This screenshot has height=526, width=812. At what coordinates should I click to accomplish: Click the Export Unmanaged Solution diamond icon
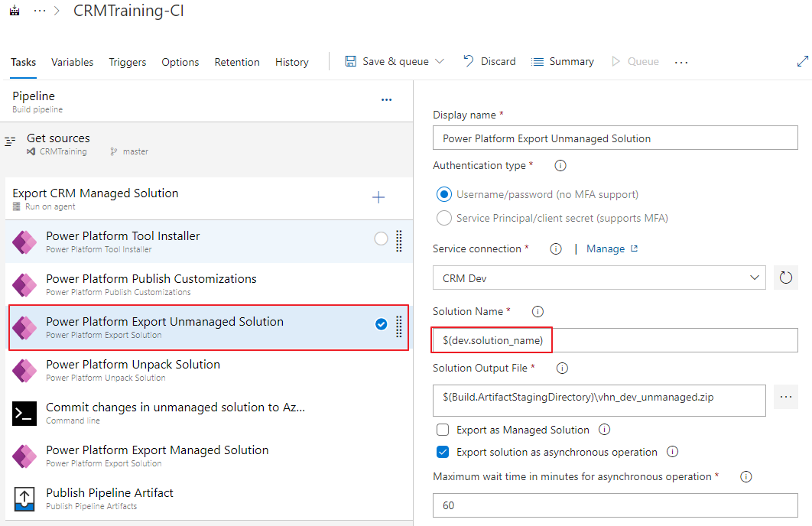(24, 328)
